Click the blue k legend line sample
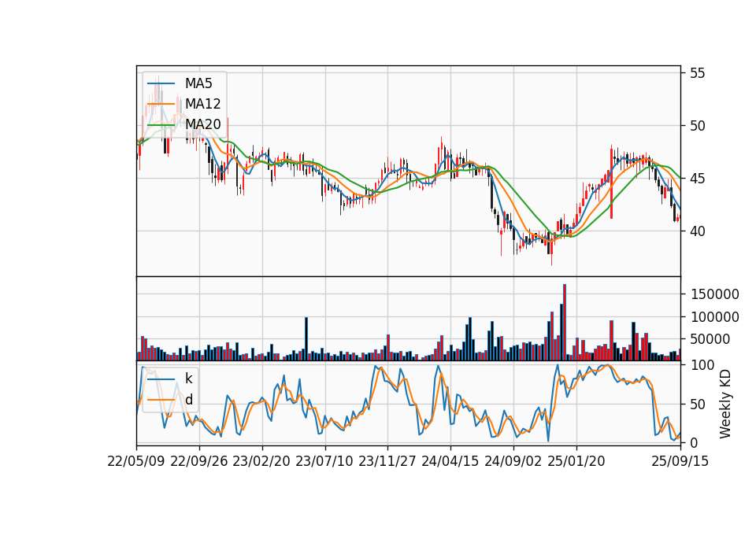Screen dimensions: 756x543 tap(161, 379)
